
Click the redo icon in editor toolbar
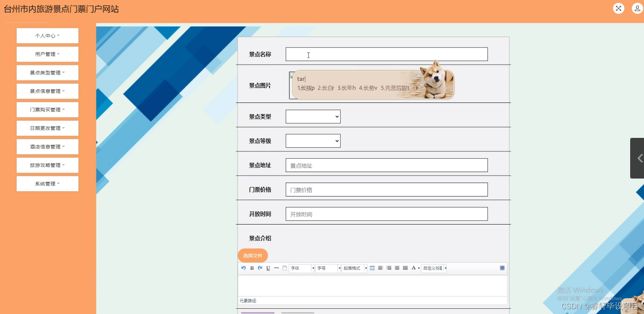[260, 268]
